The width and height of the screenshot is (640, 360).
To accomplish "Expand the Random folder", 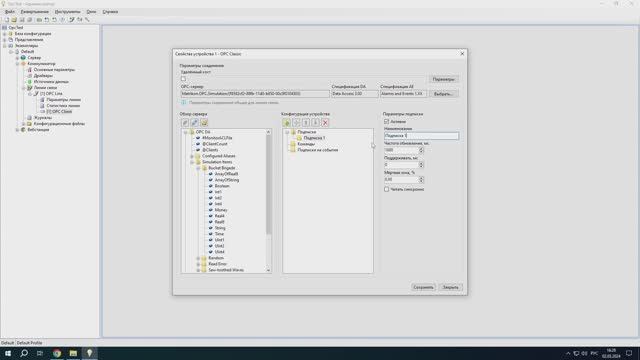I will (198, 258).
